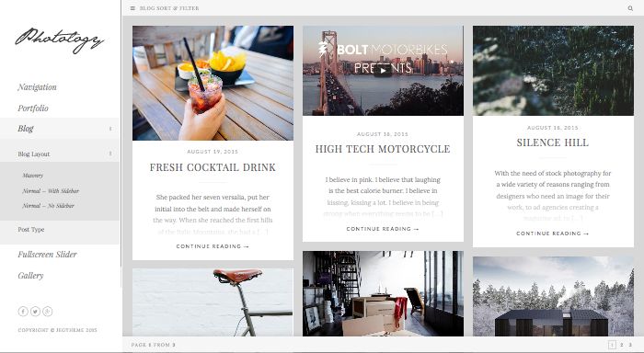Screen dimensions: 644x353
Task: Select Normal – With Sidebar layout
Action: (x=51, y=191)
